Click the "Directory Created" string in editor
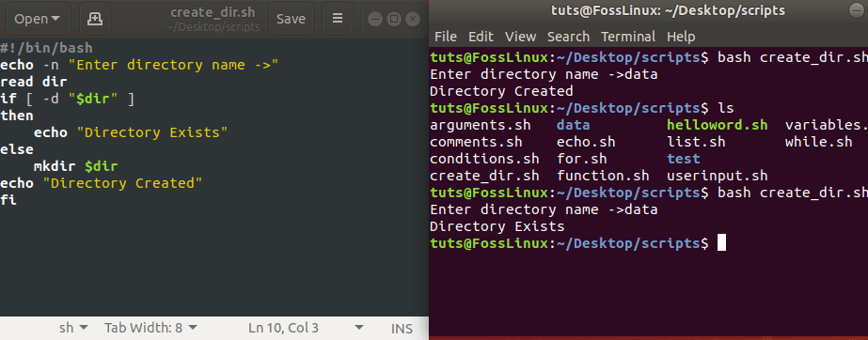Viewport: 868px width, 340px height. point(122,183)
